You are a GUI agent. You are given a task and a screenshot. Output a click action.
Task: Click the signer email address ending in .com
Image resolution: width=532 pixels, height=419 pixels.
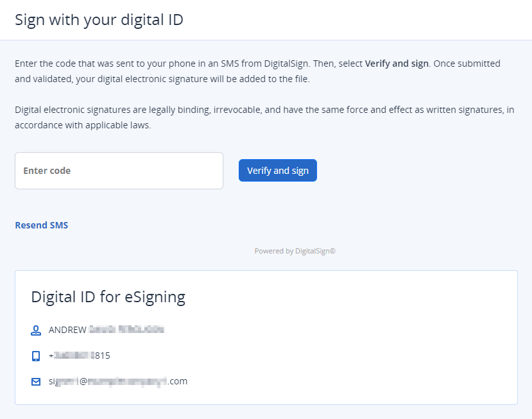coord(118,381)
